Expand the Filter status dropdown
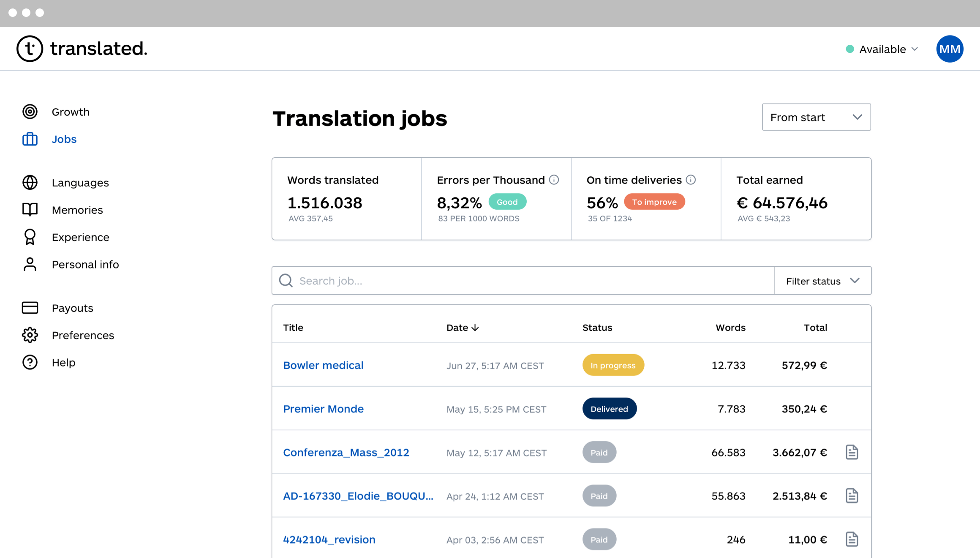This screenshot has width=980, height=558. coord(822,281)
